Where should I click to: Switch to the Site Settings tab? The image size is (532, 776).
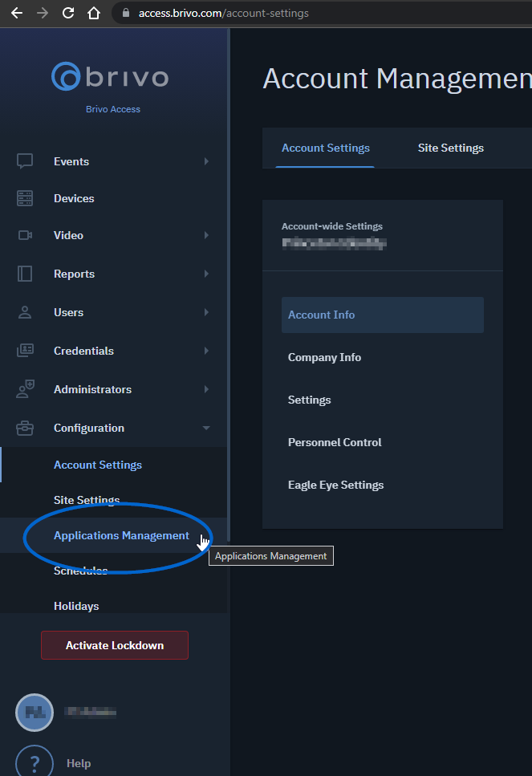click(x=450, y=148)
